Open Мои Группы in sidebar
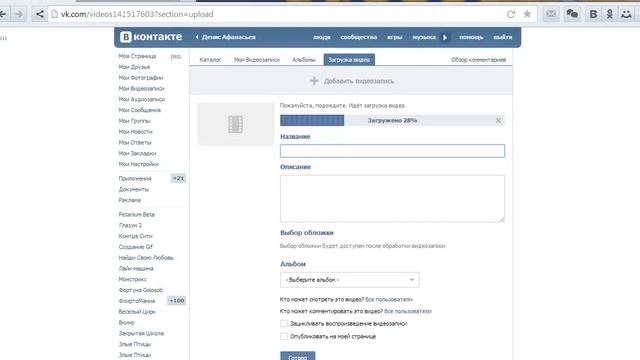Screen dimensions: 640x360 pos(134,121)
